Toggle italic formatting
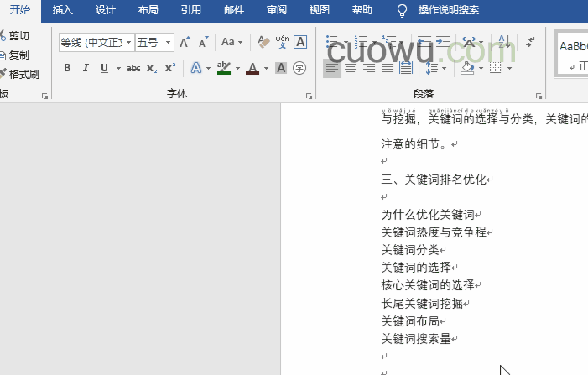 [x=86, y=68]
